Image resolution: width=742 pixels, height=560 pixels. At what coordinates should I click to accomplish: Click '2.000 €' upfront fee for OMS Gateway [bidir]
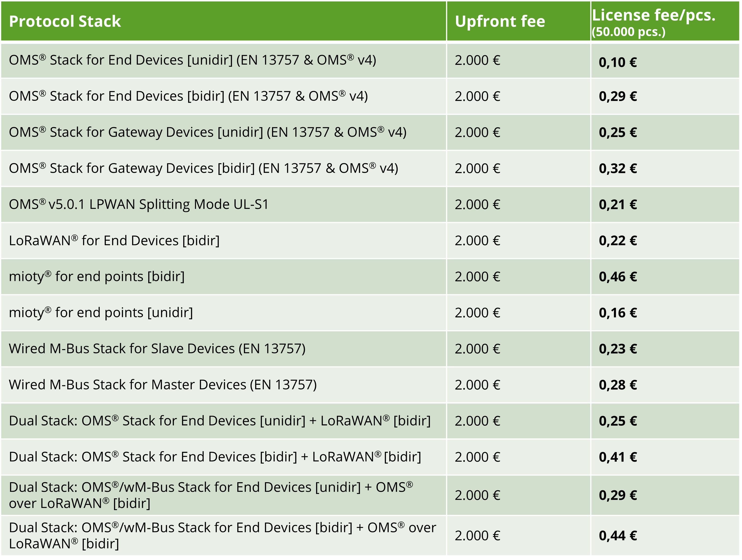pos(477,168)
